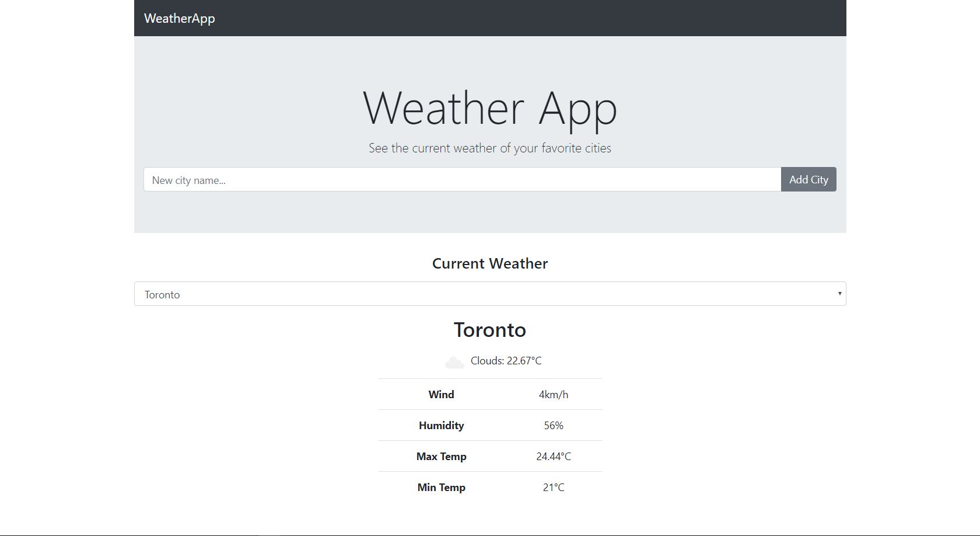Click the subtitle about favorite cities

(x=489, y=148)
